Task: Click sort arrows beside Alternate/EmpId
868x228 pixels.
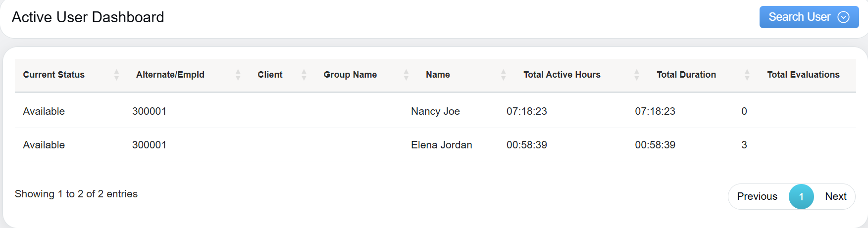Action: point(238,75)
